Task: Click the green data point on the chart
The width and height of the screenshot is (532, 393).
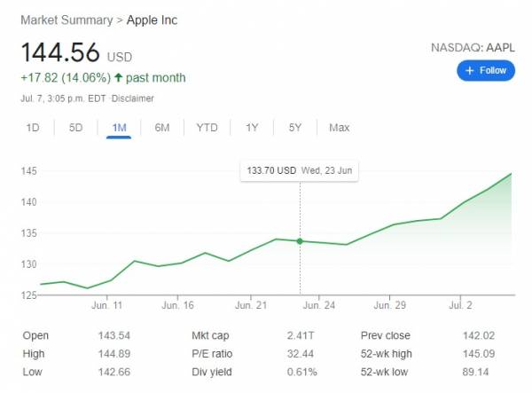Action: point(300,241)
